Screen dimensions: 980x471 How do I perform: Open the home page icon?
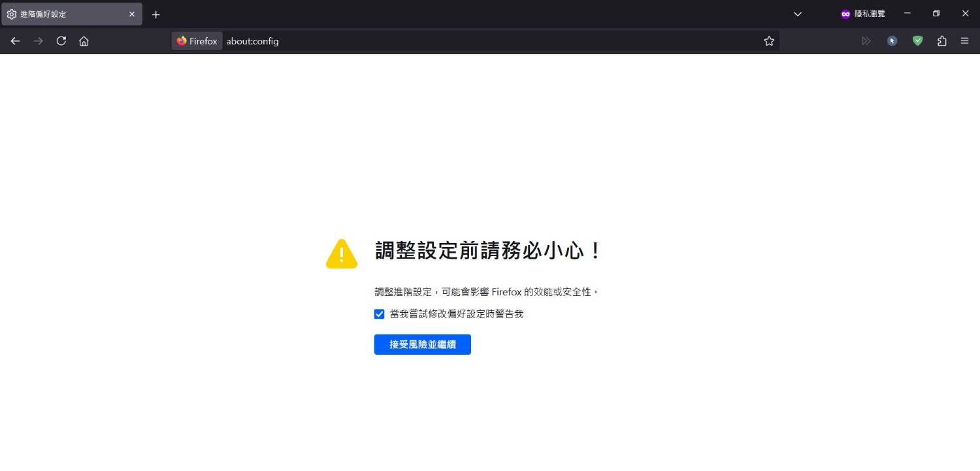tap(84, 41)
